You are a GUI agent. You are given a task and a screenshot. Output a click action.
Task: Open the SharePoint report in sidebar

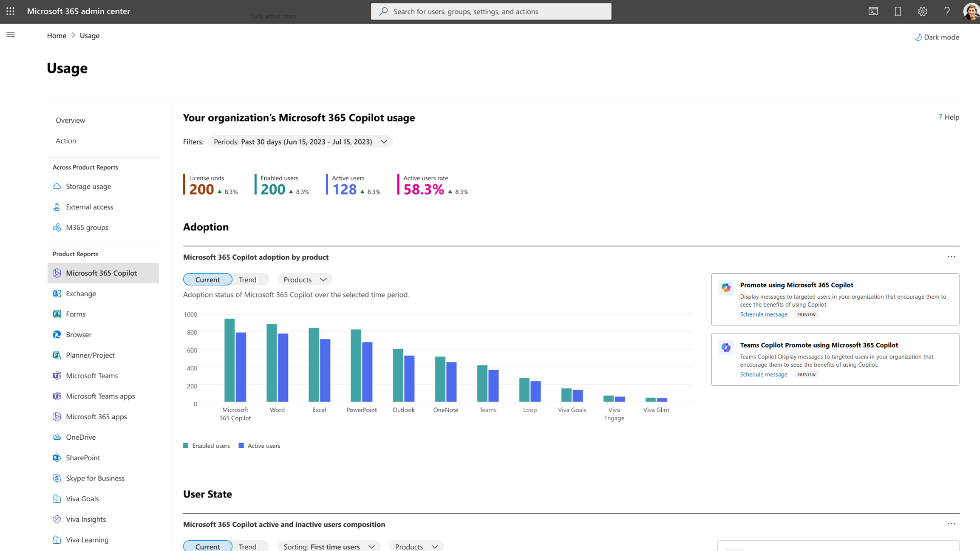coord(83,458)
